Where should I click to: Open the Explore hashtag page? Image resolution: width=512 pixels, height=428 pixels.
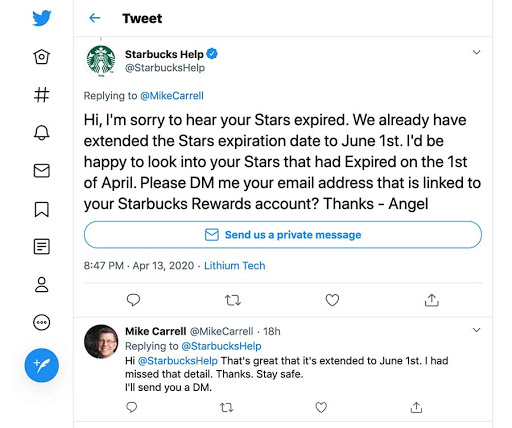point(42,95)
